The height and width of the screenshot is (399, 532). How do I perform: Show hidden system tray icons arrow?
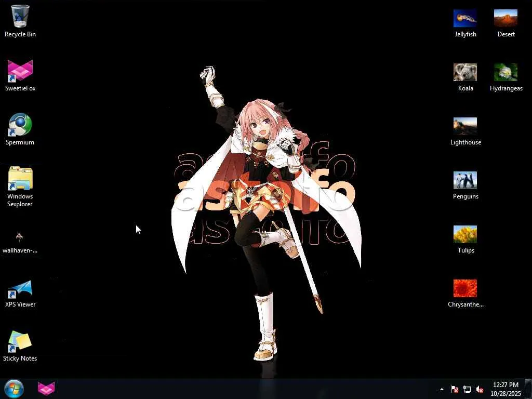pos(442,389)
